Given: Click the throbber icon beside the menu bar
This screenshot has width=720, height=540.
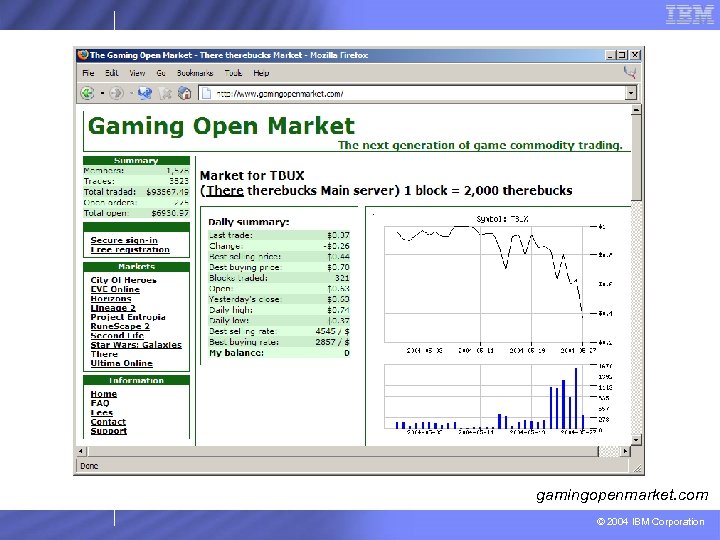Looking at the screenshot, I should tap(630, 72).
